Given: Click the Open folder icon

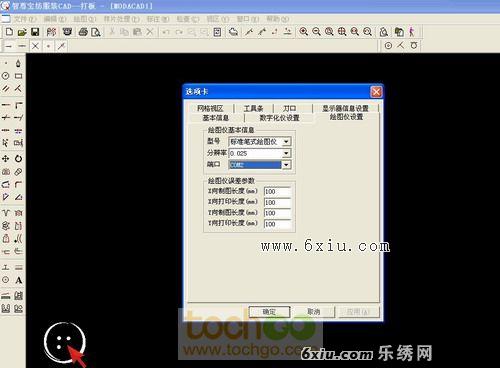Looking at the screenshot, I should pyautogui.click(x=22, y=32).
